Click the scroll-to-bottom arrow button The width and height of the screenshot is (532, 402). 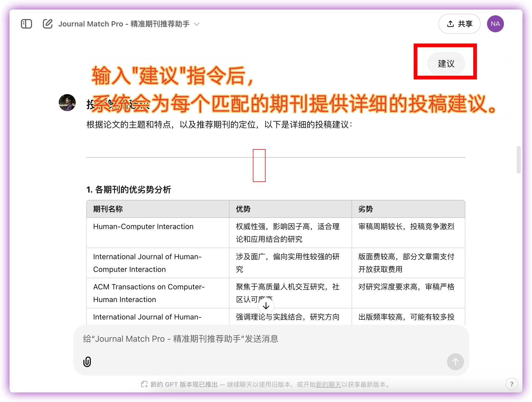coord(266,306)
